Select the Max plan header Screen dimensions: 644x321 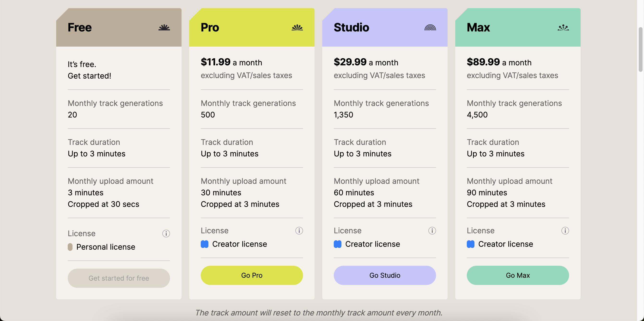pos(517,27)
